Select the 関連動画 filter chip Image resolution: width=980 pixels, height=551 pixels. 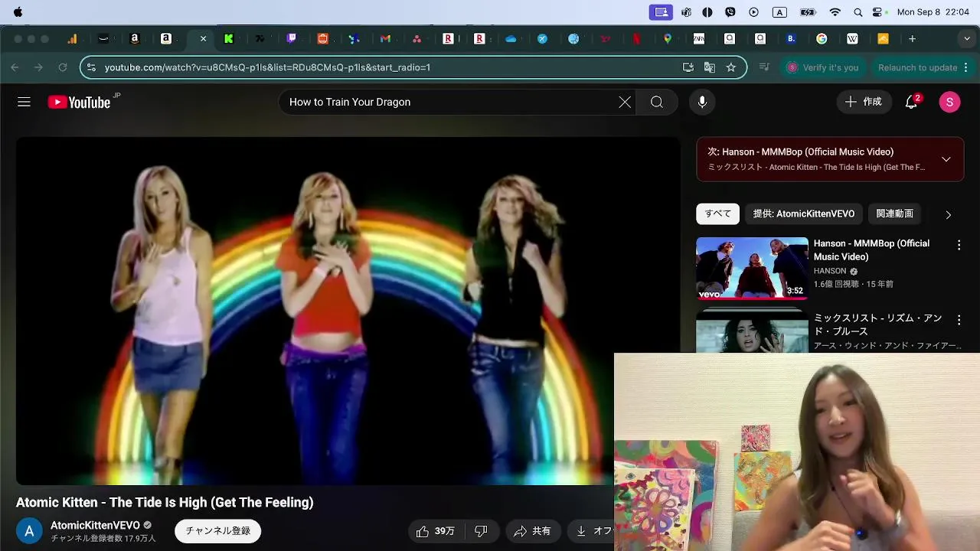[895, 214]
